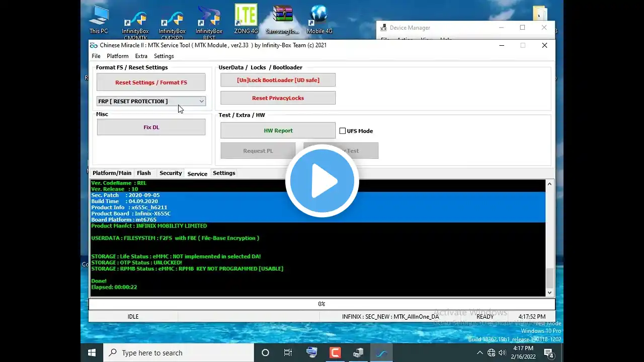Click the IDLE status bar cell
The height and width of the screenshot is (362, 644).
(133, 317)
